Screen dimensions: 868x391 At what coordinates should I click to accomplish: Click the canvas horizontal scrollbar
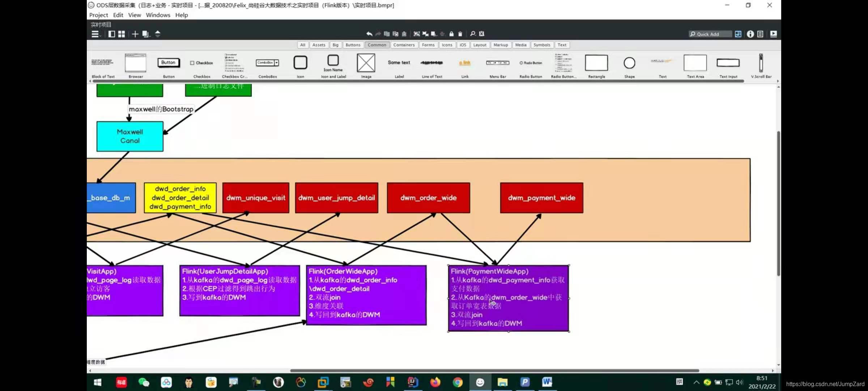[x=494, y=370]
